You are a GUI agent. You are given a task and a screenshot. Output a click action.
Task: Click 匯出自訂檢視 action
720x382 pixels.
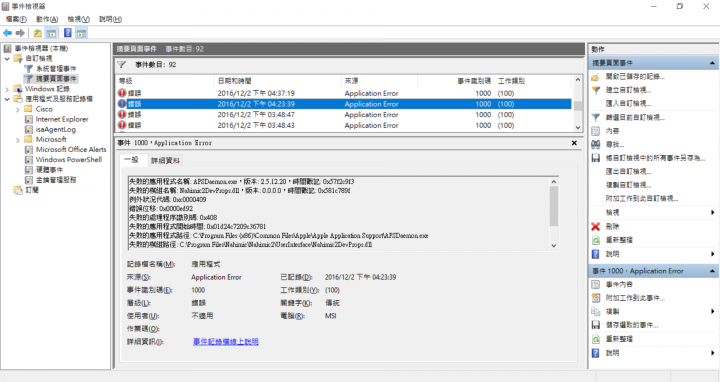tap(628, 172)
